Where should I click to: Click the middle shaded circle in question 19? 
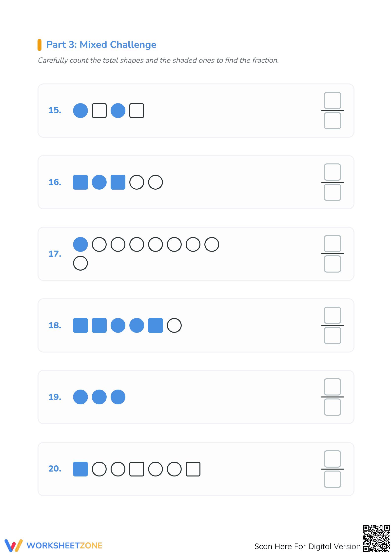tap(99, 397)
